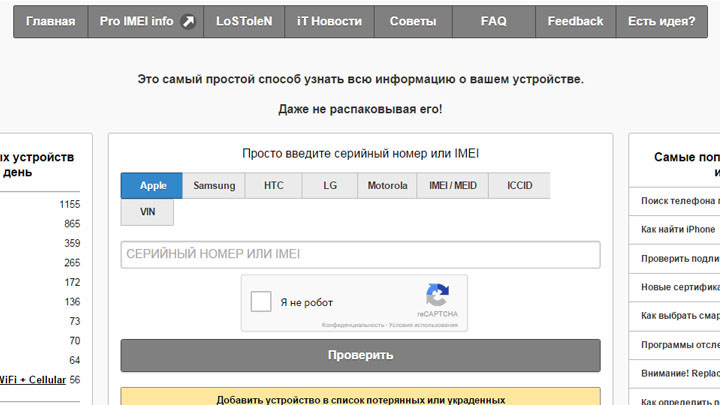Click the Даже не распаковывая его! text
This screenshot has height=405, width=720.
[x=360, y=109]
